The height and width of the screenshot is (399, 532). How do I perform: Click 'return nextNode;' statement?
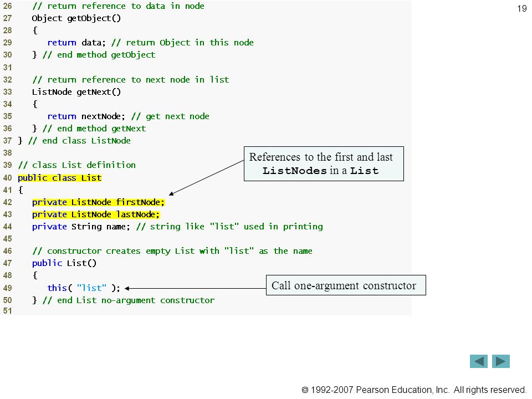point(86,116)
